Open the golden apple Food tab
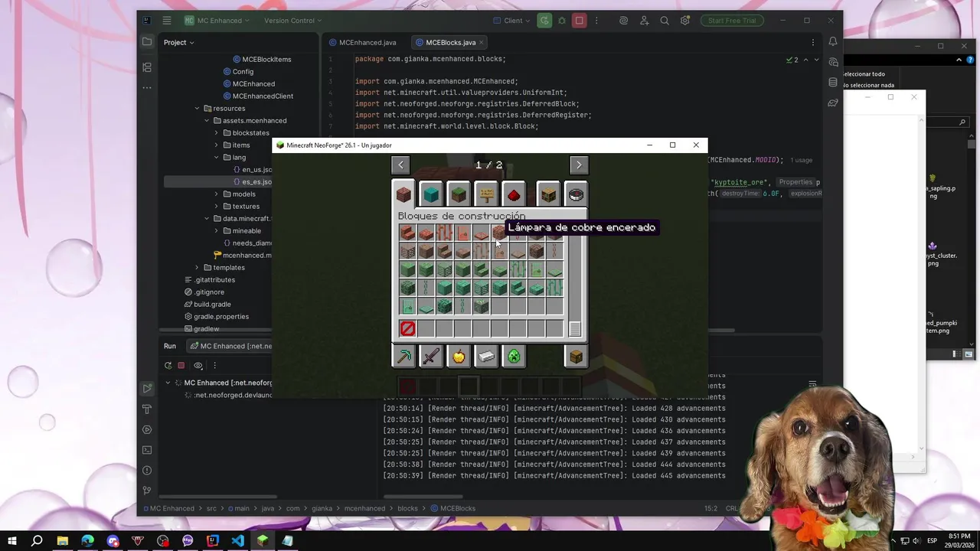 tap(459, 357)
